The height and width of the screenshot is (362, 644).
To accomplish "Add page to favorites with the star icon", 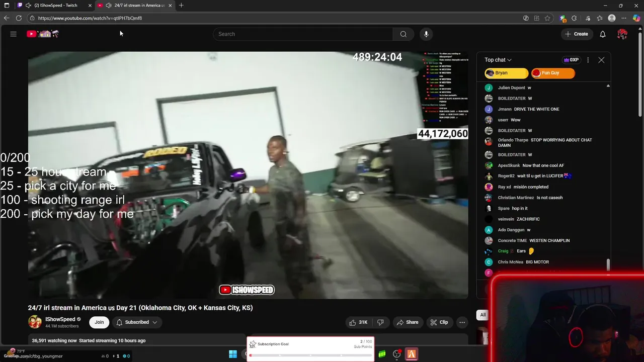I will tap(547, 18).
